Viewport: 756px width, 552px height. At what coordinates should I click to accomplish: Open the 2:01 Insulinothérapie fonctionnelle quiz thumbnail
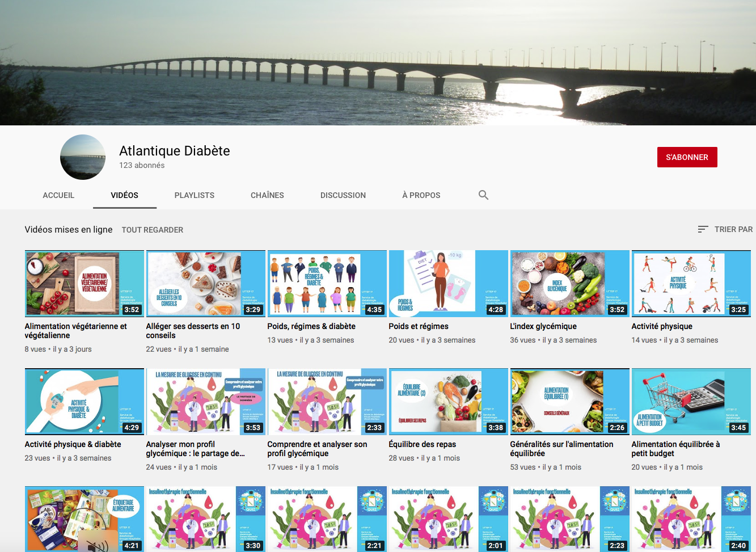click(x=448, y=519)
